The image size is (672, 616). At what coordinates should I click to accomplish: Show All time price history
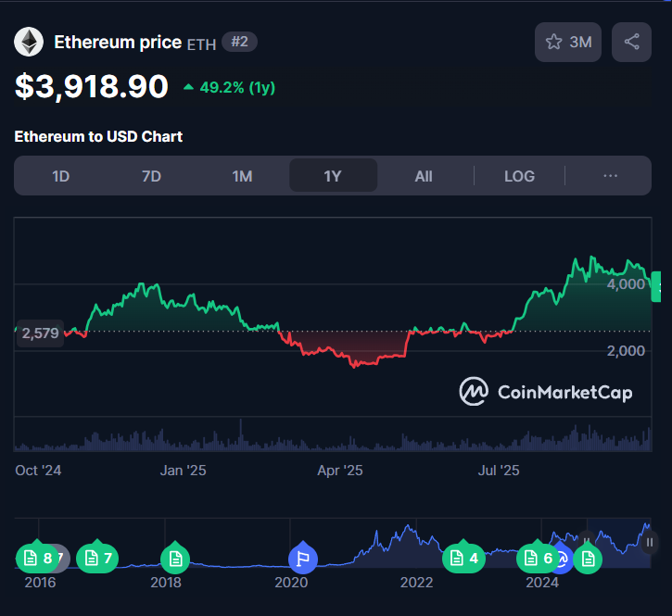[424, 176]
